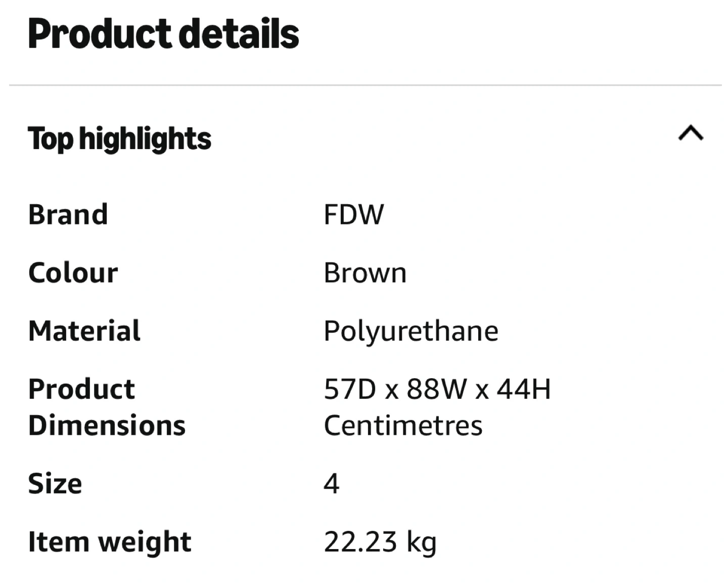Select the Brand label
The image size is (728, 586).
[68, 214]
